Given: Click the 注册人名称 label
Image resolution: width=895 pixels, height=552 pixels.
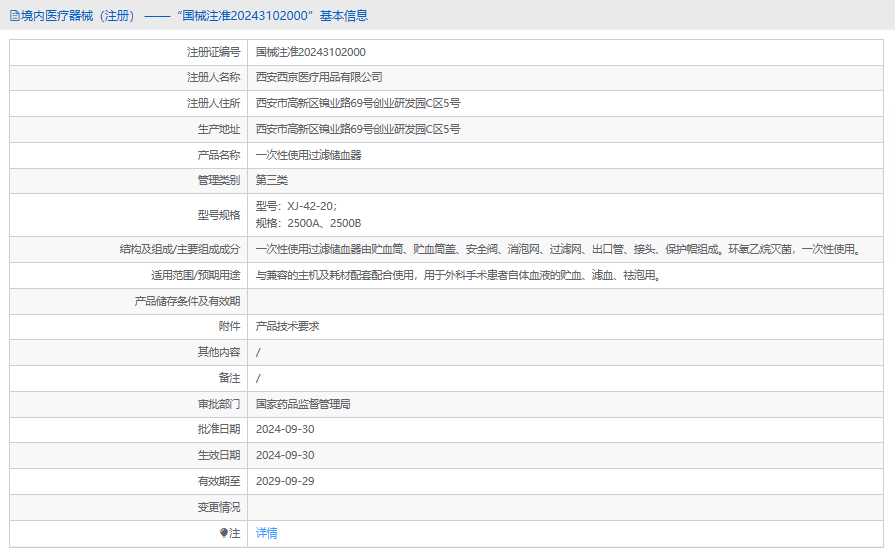Looking at the screenshot, I should point(213,77).
